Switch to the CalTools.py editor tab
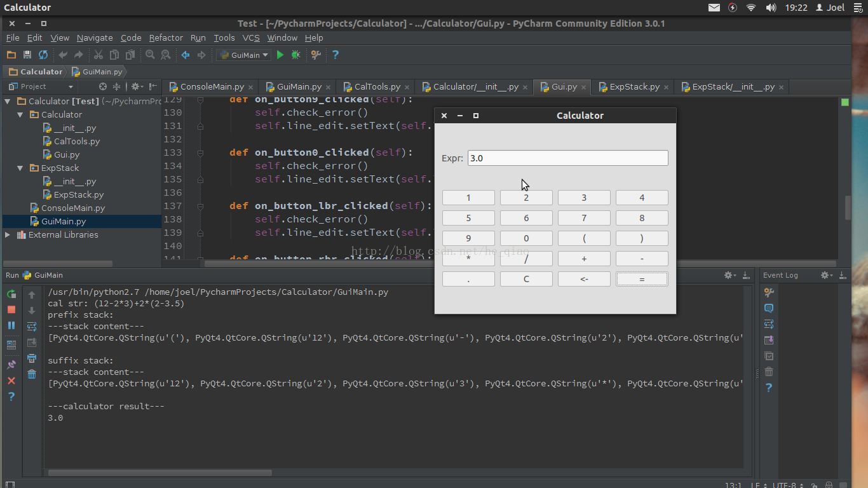The image size is (868, 488). [x=376, y=87]
